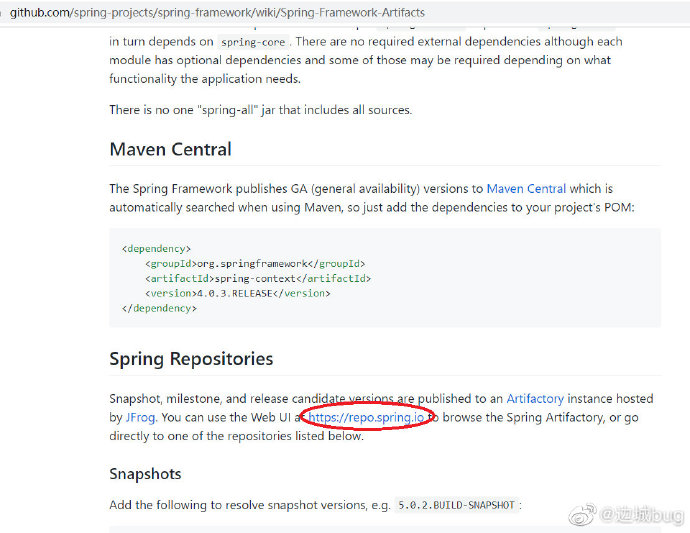
Task: Visit the circled https://repo.spring.io link
Action: point(366,417)
